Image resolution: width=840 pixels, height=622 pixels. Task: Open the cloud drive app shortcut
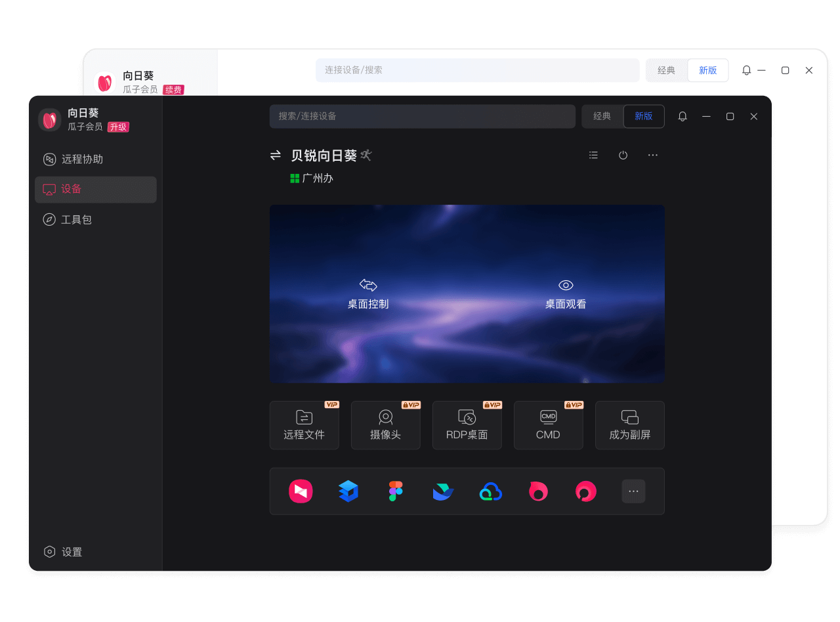coord(490,491)
